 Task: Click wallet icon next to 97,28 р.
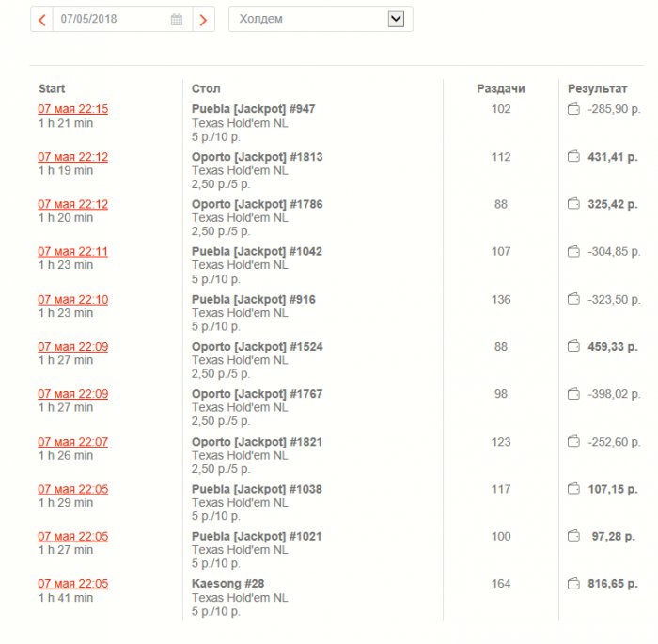coord(573,536)
